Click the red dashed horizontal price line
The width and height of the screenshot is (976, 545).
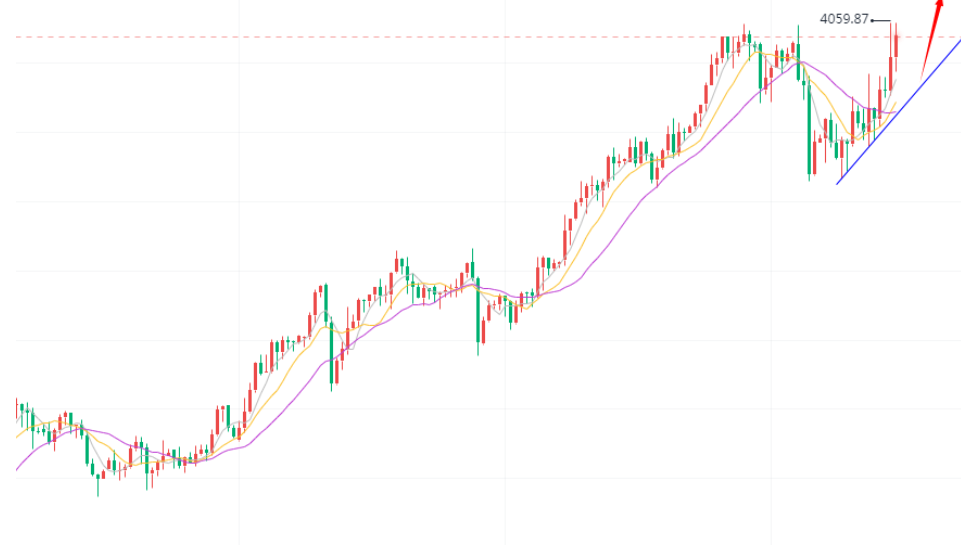click(400, 38)
